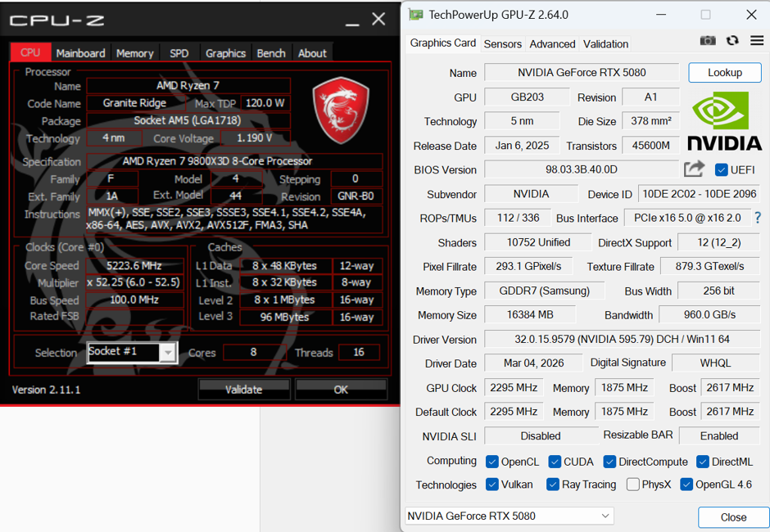Open the About tab in CPU-Z

[x=312, y=53]
